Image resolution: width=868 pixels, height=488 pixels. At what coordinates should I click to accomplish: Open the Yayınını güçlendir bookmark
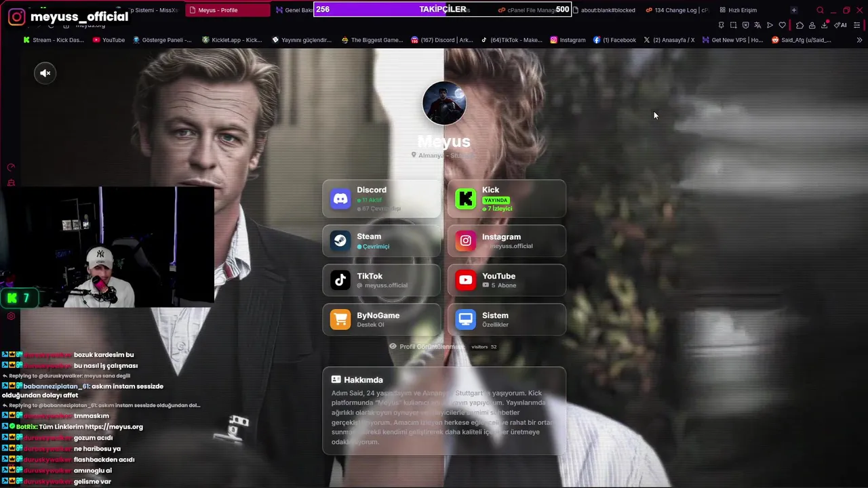coord(301,40)
